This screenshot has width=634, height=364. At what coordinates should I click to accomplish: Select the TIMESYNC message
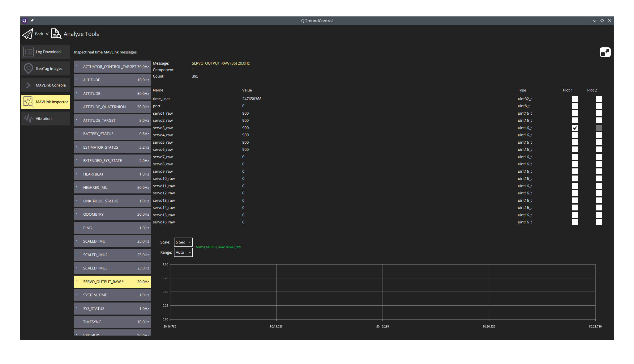[x=112, y=322]
